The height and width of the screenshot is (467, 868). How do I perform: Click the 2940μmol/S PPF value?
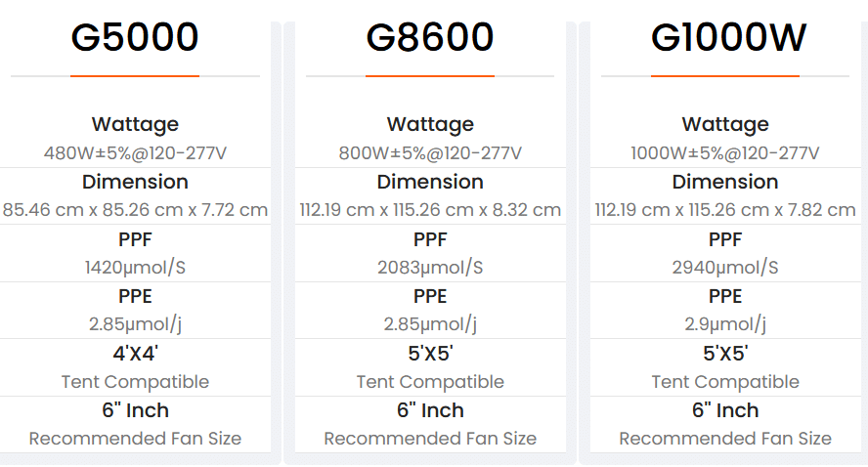[725, 268]
